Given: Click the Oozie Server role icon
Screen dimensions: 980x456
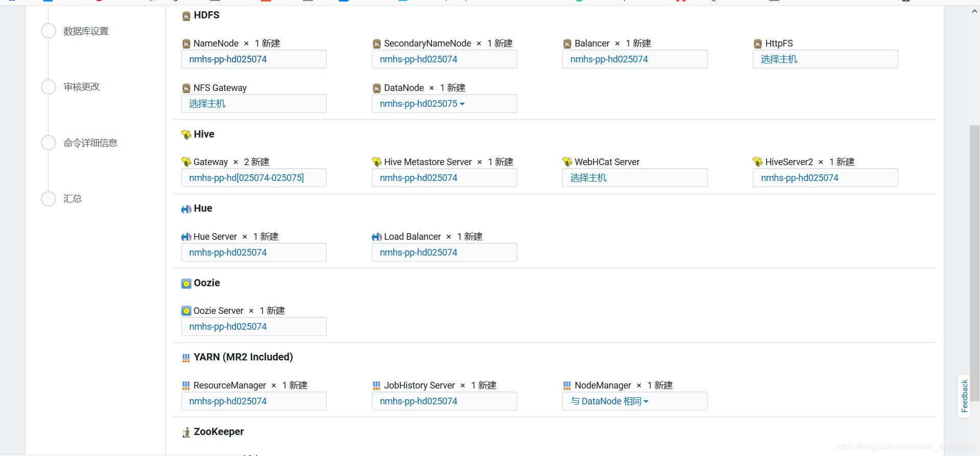Looking at the screenshot, I should point(186,311).
